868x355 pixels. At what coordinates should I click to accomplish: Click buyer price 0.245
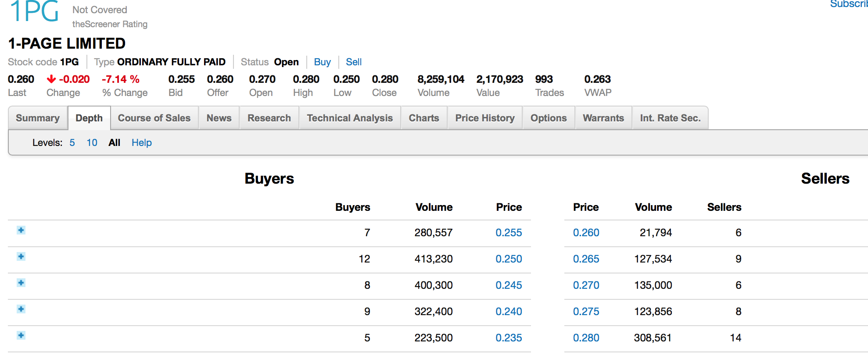(x=509, y=285)
